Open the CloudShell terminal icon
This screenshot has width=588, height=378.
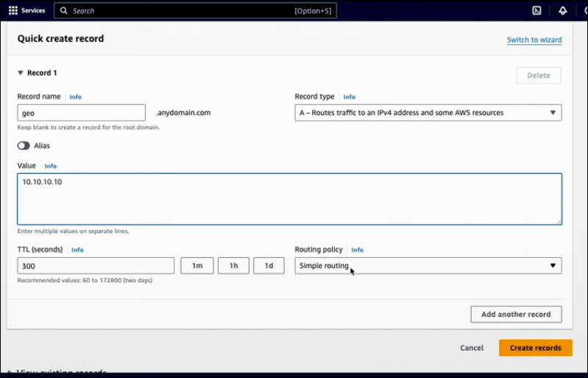pos(536,11)
